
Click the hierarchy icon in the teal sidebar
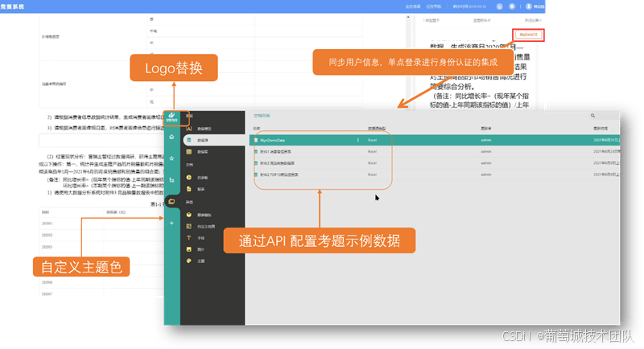click(x=171, y=179)
